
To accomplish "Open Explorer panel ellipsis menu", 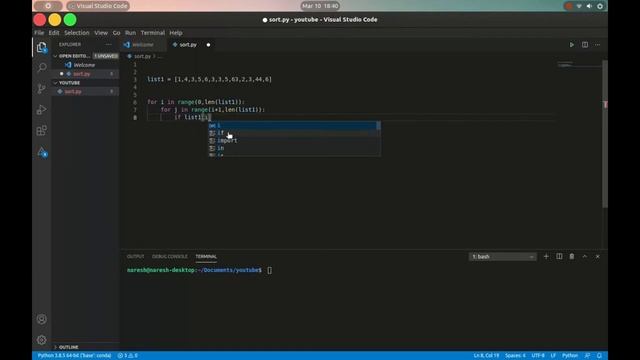I will click(x=108, y=44).
